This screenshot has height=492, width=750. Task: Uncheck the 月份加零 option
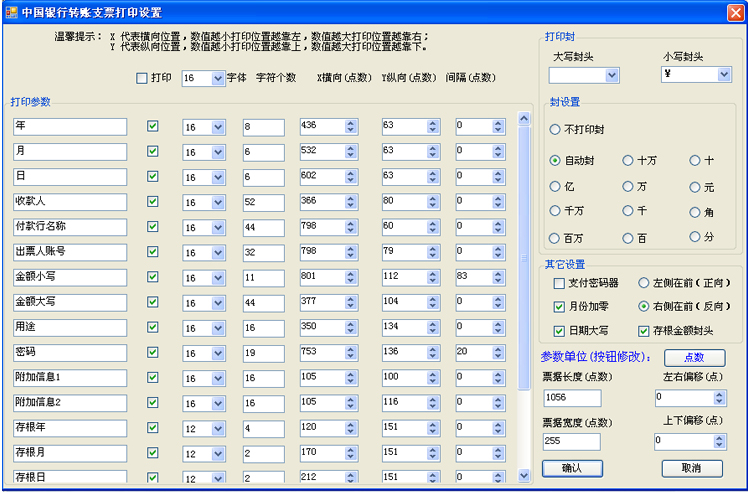point(559,306)
